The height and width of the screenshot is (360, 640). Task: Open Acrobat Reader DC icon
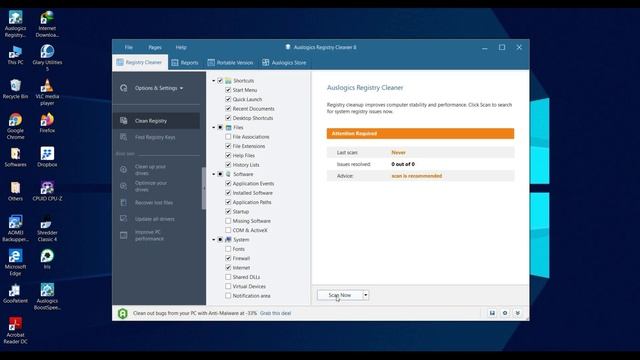16,331
